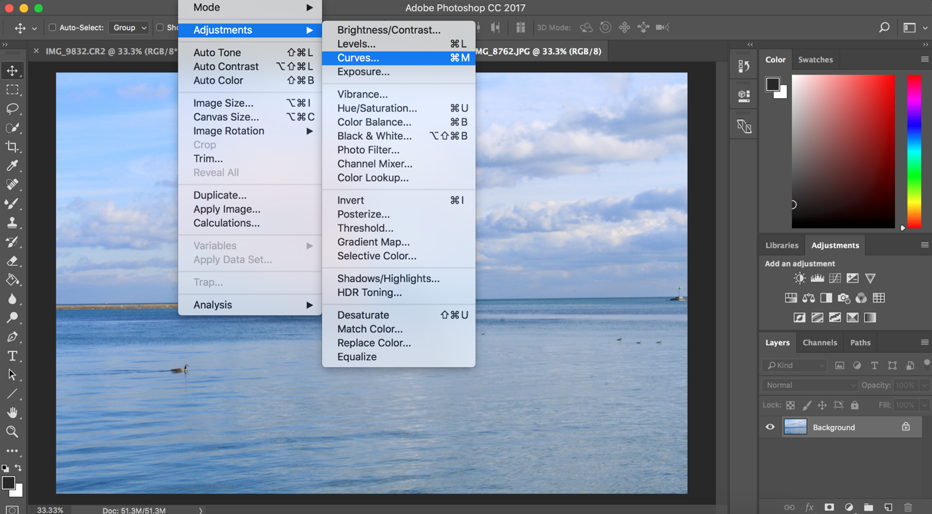Close the IMG_9832.CR2 document tab
Screen dimensions: 932x514
pos(36,51)
